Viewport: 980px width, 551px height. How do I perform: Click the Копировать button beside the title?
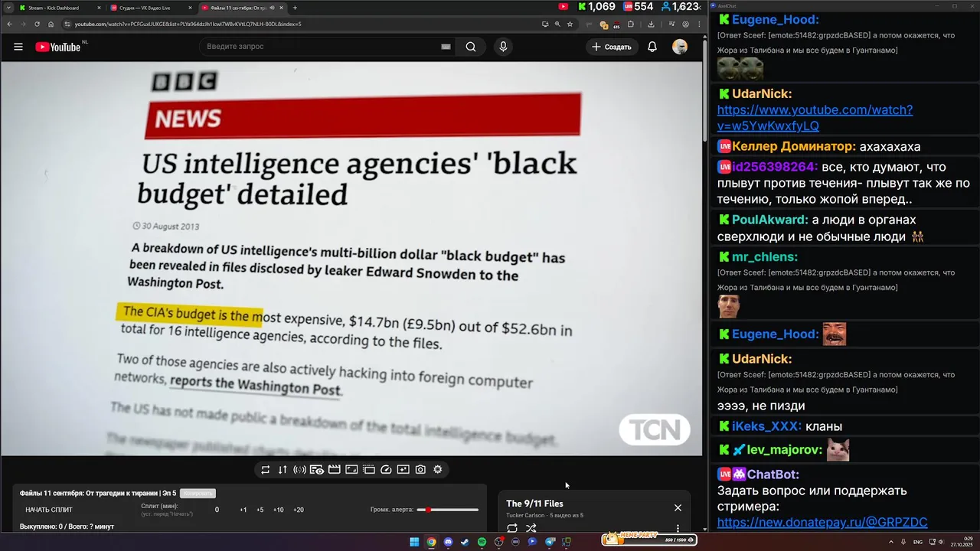pos(198,494)
